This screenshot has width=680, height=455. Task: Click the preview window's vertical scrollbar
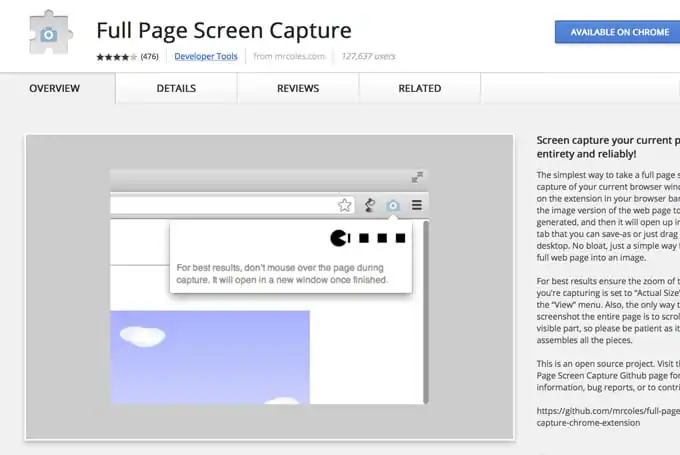click(x=426, y=312)
